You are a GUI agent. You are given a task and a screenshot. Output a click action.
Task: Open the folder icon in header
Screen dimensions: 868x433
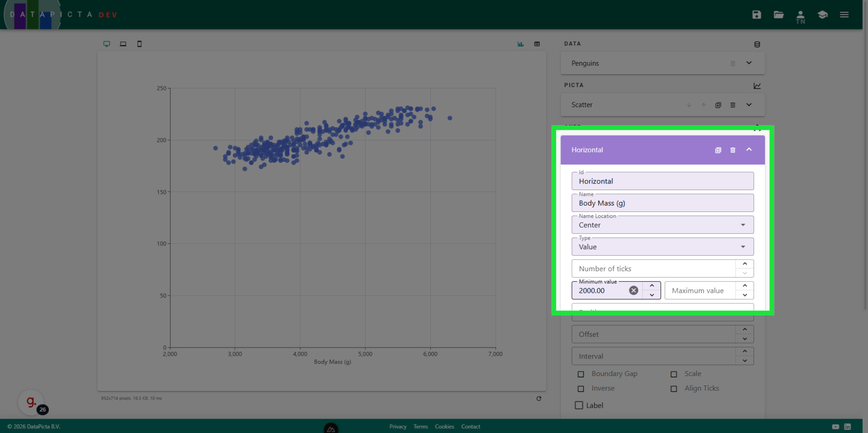[778, 14]
